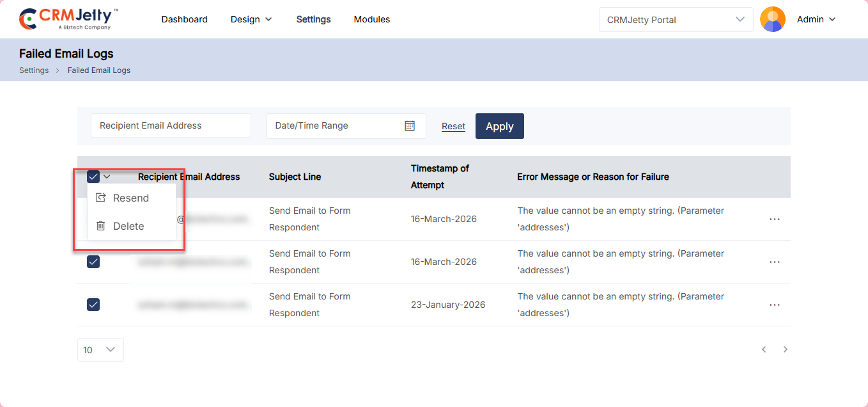Go to the Dashboard menu item

(184, 19)
